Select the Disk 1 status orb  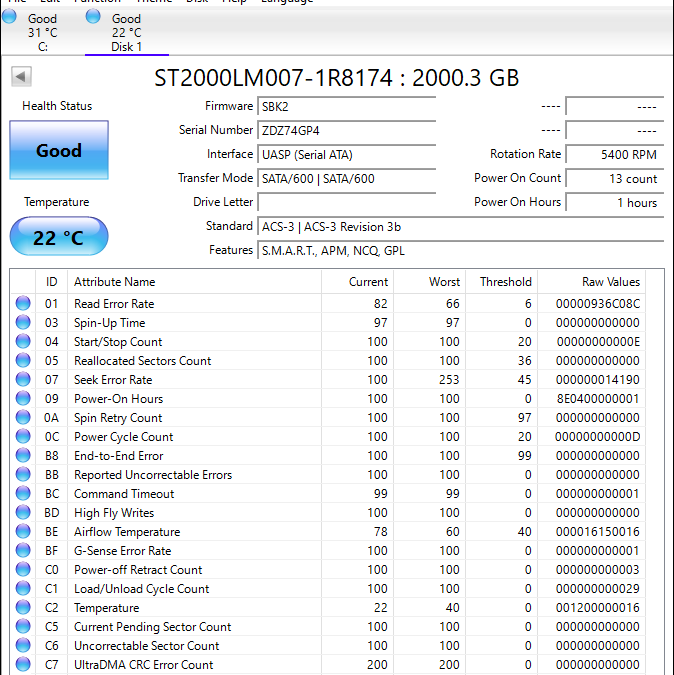click(93, 16)
